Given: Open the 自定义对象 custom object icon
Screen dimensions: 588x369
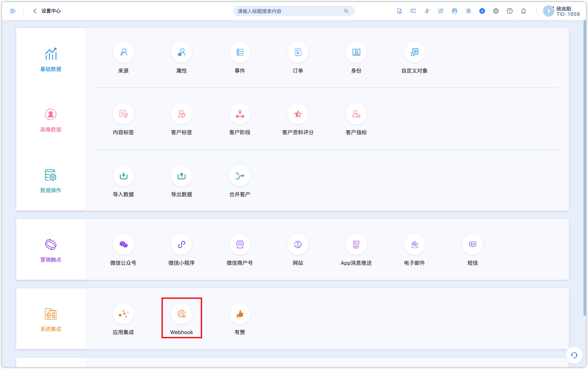Looking at the screenshot, I should [x=414, y=52].
